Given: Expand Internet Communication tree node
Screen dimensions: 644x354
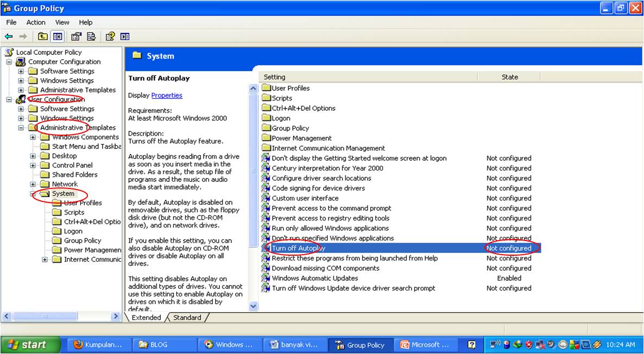Looking at the screenshot, I should click(x=45, y=260).
